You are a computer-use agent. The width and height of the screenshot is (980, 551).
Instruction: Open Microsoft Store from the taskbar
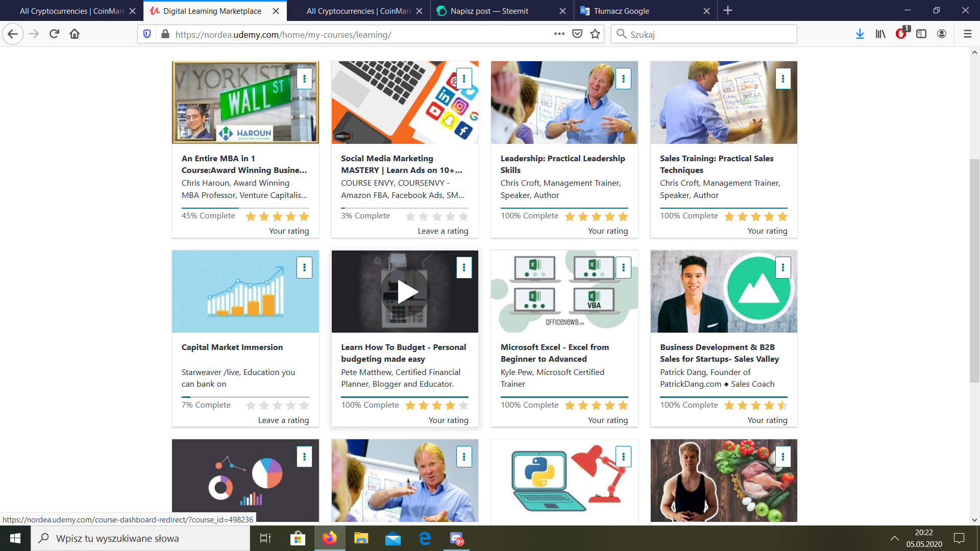click(298, 538)
